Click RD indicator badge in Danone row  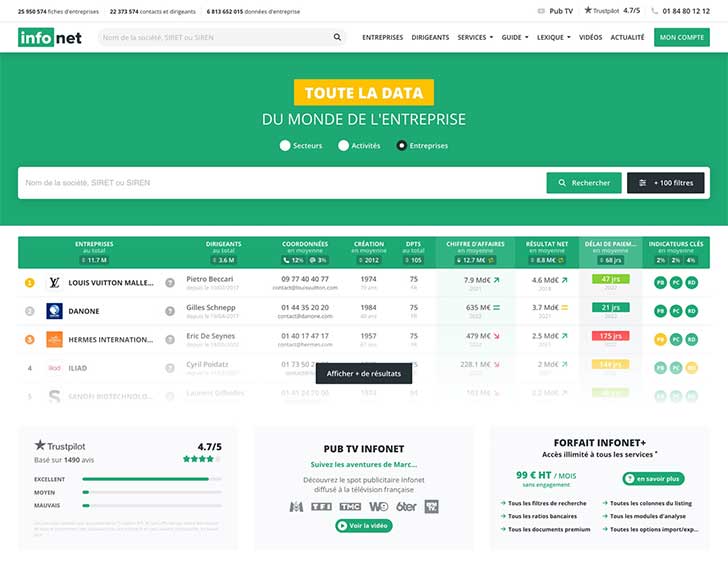click(x=692, y=311)
